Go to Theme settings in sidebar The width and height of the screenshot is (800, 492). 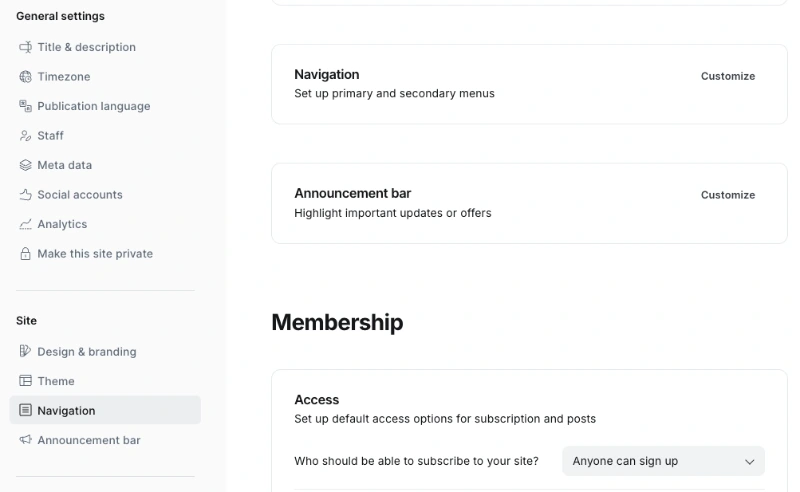pos(56,381)
